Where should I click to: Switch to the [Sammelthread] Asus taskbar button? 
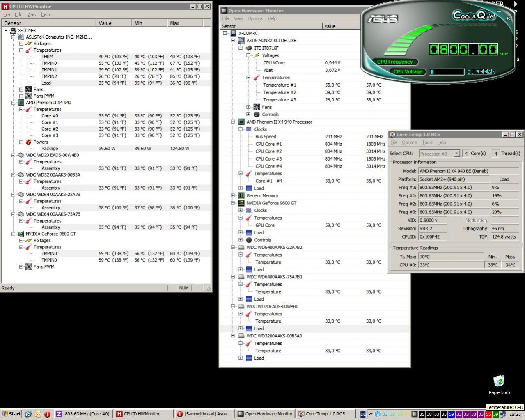point(204,414)
